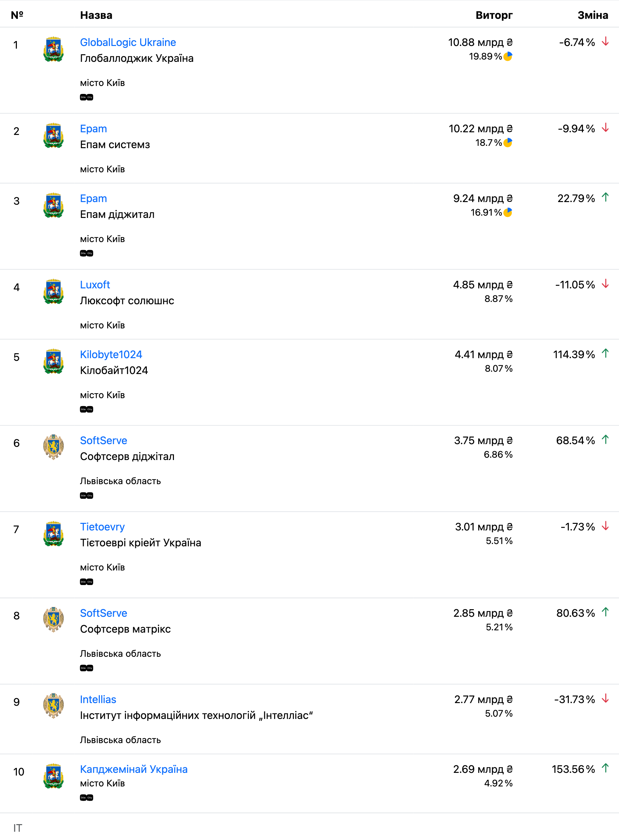Open the Капджемінай Україна link
This screenshot has width=619, height=840.
(134, 769)
